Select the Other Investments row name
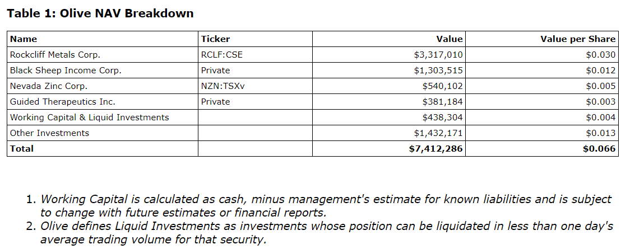The width and height of the screenshot is (644, 249). [x=49, y=133]
